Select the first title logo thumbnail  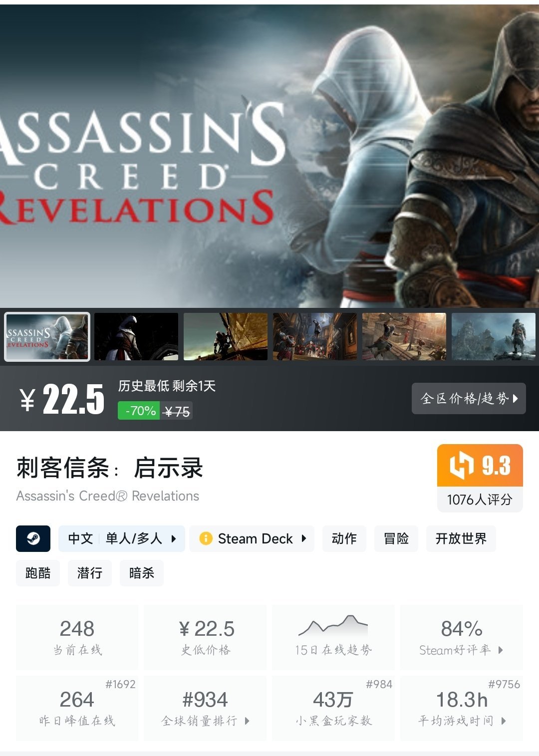coord(47,337)
